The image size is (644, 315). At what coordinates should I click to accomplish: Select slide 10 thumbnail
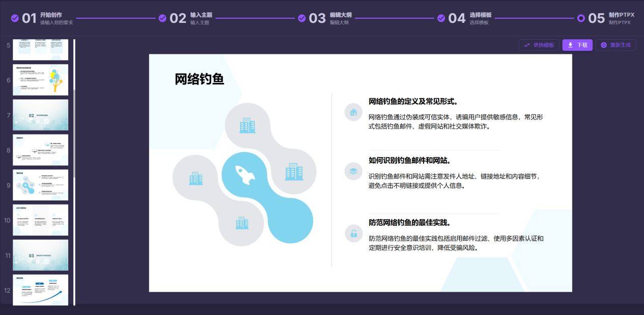pos(40,220)
